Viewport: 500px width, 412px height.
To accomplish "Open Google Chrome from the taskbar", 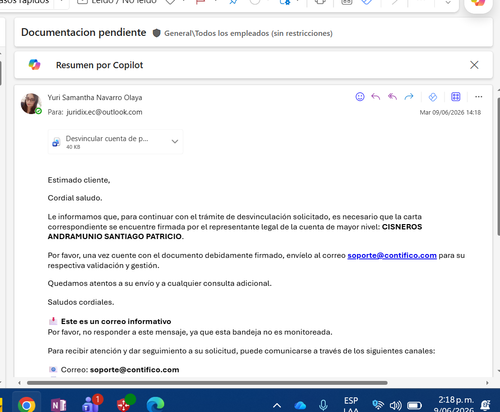I will [x=27, y=404].
